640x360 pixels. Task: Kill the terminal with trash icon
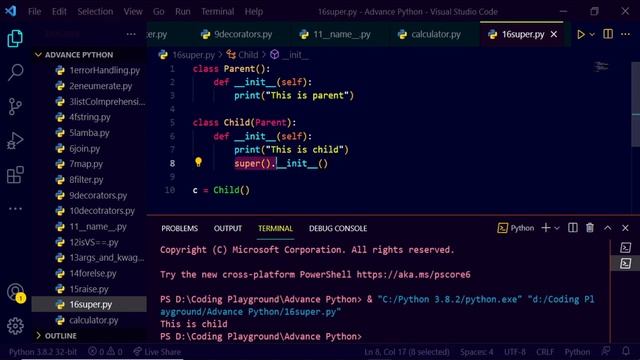coord(590,228)
